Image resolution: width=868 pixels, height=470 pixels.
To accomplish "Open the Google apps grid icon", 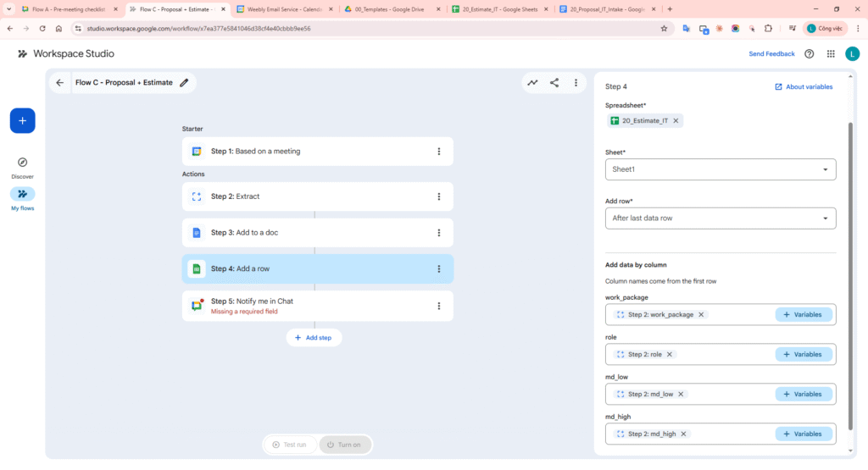I will [831, 54].
